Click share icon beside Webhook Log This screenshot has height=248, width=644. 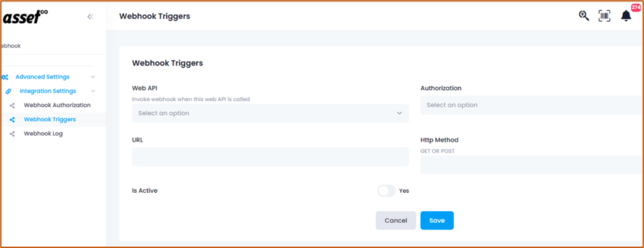click(12, 134)
